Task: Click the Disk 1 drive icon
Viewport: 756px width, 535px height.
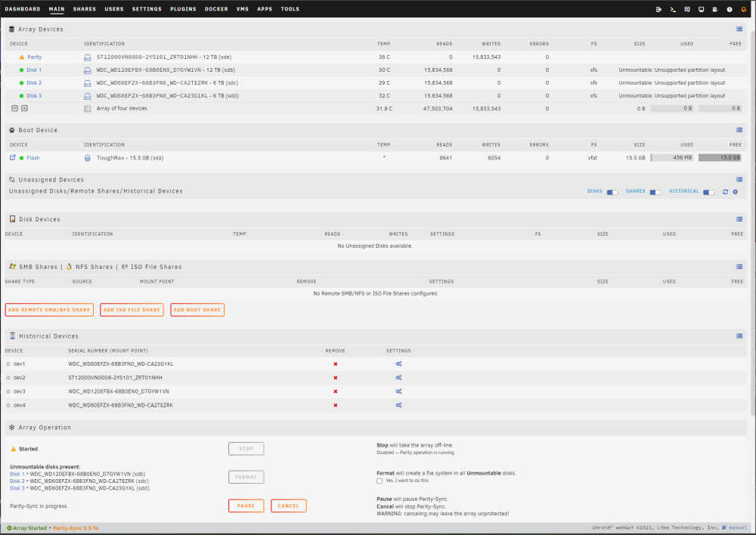Action: point(87,70)
